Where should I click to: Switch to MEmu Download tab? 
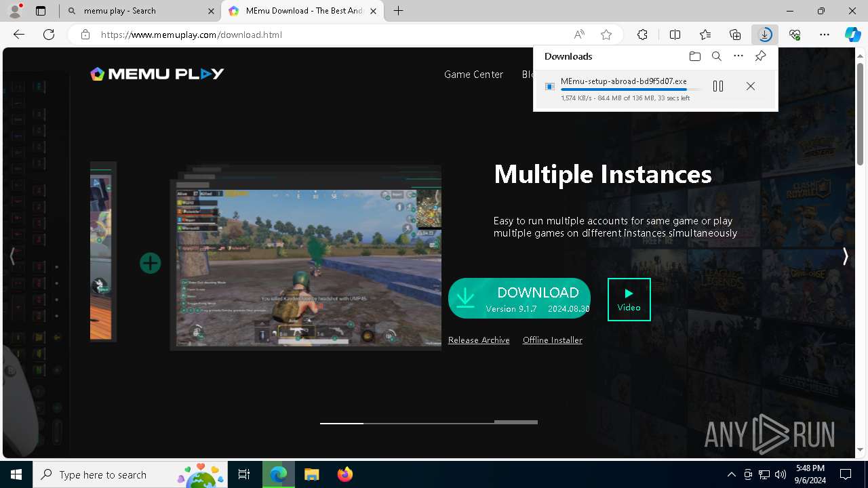tap(304, 11)
